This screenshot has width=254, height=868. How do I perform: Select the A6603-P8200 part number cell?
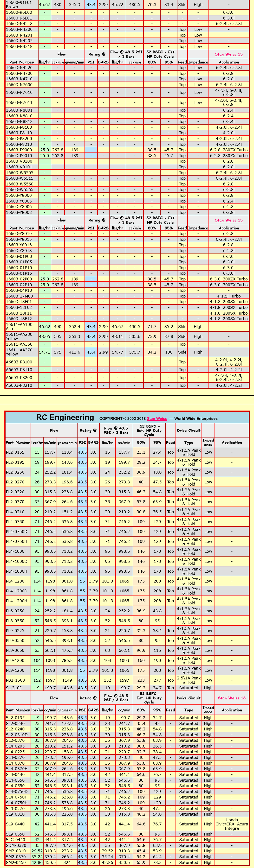(19, 377)
